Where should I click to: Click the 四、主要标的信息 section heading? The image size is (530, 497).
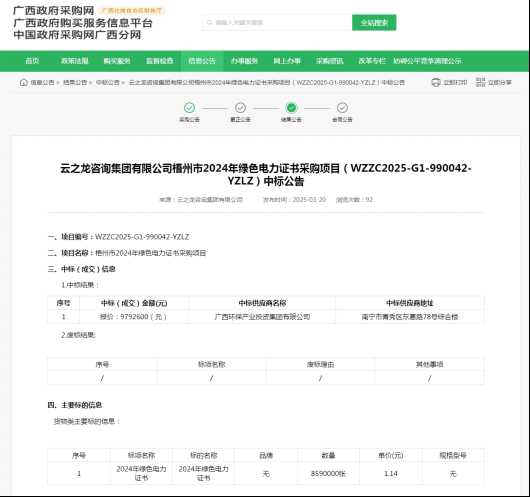point(75,405)
